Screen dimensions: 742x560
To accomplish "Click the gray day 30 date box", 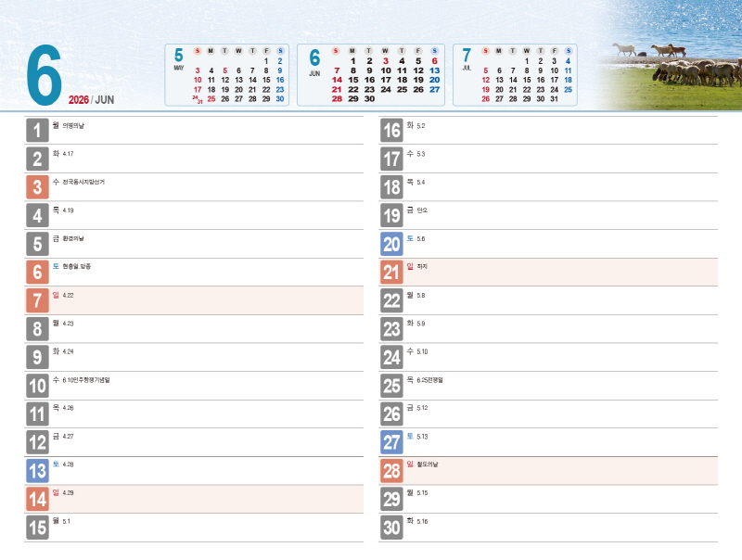I will 391,528.
